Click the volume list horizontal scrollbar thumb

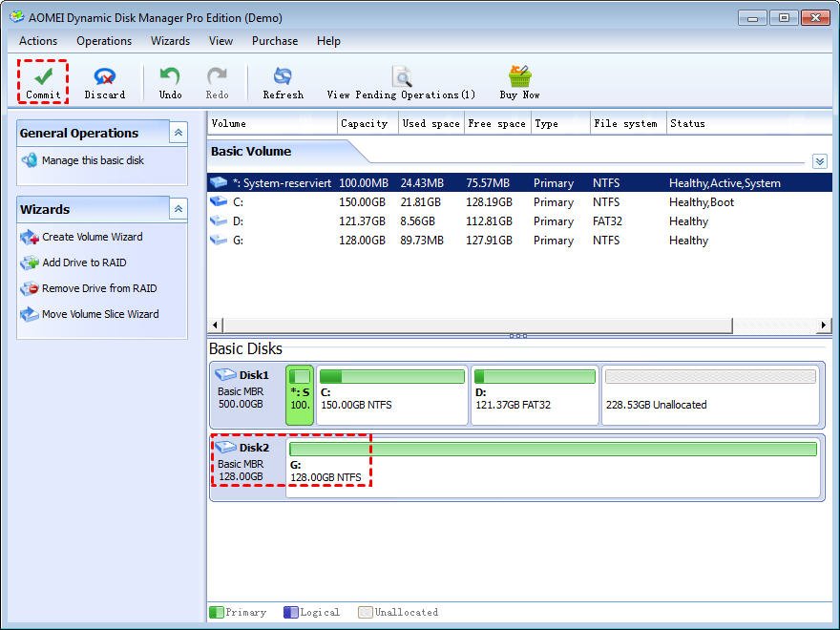tap(477, 325)
